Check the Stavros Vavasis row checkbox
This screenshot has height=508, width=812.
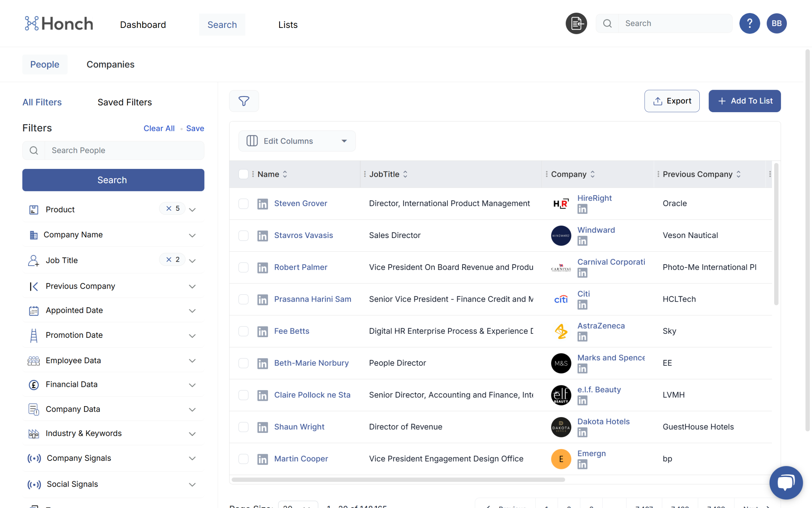point(243,235)
